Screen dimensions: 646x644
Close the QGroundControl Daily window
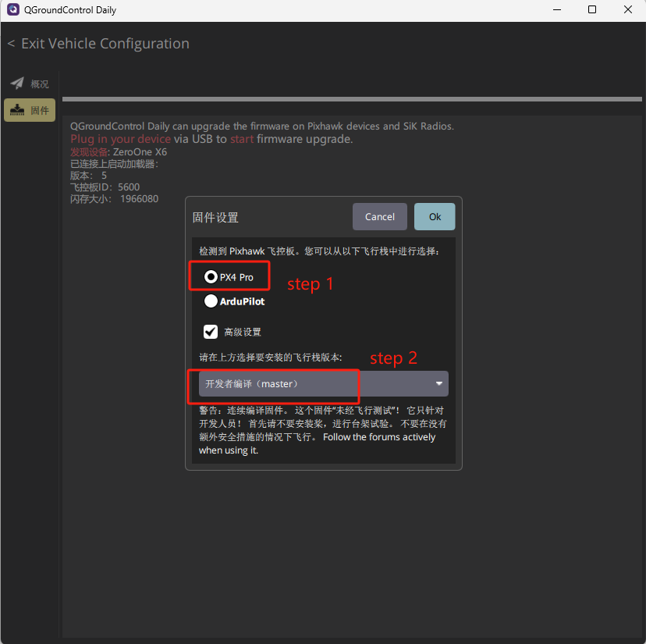pyautogui.click(x=628, y=9)
